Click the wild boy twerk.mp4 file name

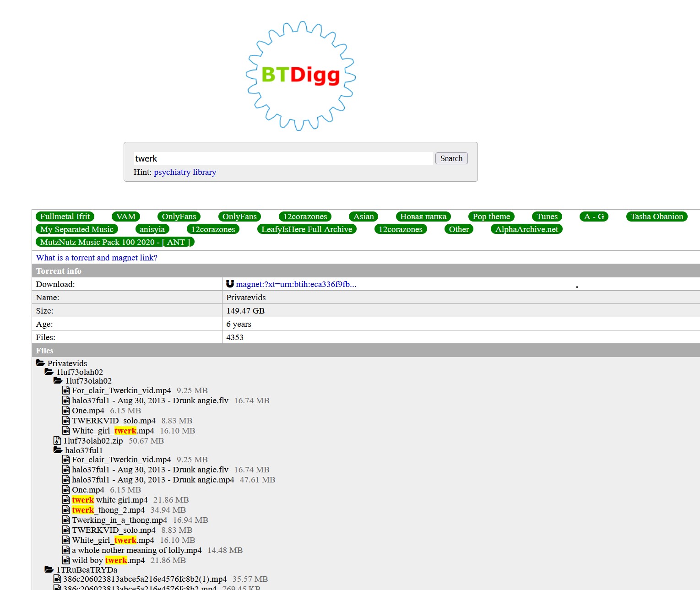[x=109, y=560]
